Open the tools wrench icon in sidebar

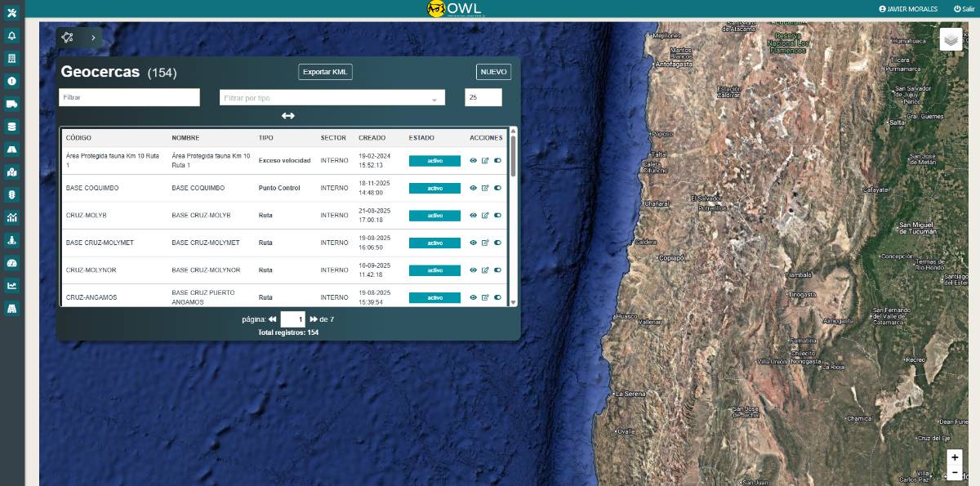11,12
